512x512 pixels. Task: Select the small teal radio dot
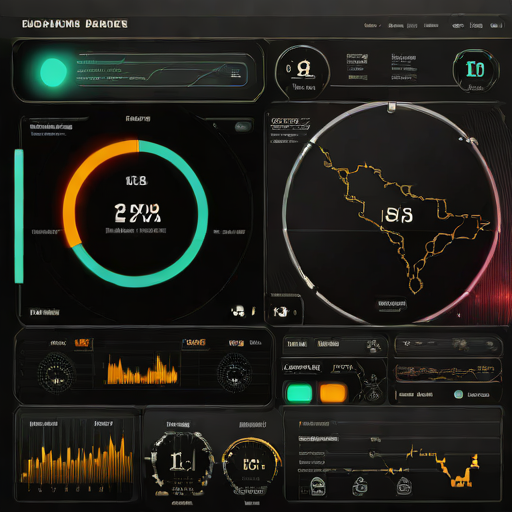tap(458, 394)
